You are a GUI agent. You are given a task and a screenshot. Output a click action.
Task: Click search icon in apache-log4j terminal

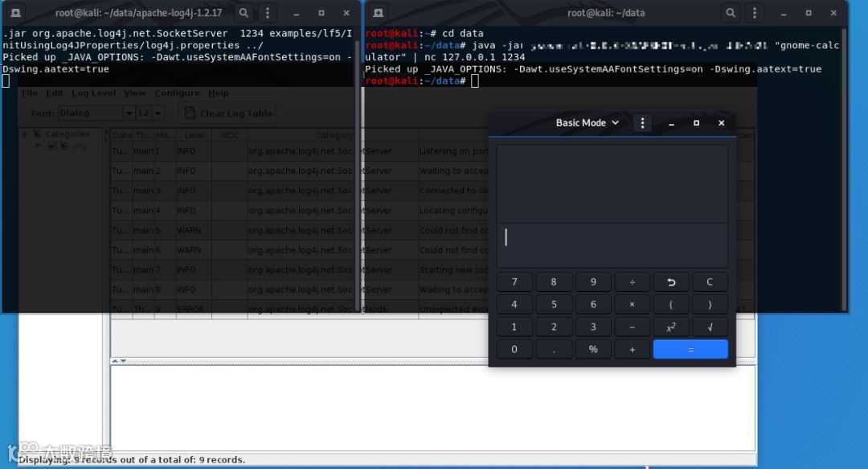click(244, 13)
